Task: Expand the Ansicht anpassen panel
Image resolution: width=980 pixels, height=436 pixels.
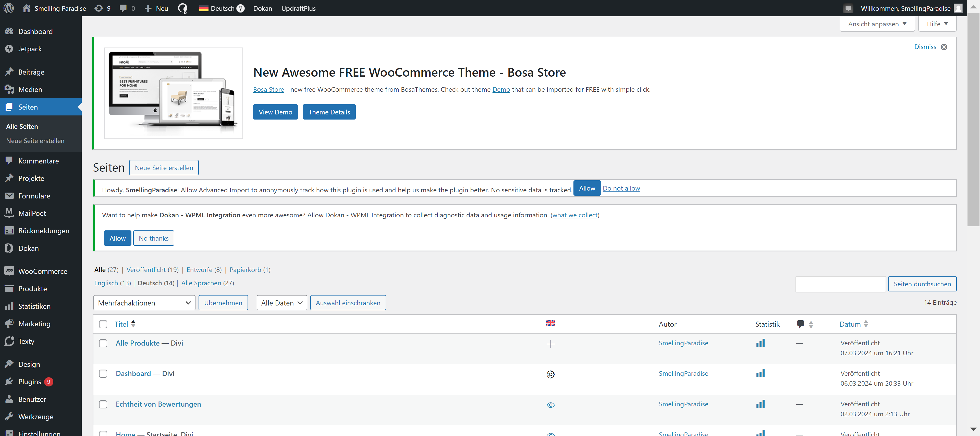Action: pos(877,23)
